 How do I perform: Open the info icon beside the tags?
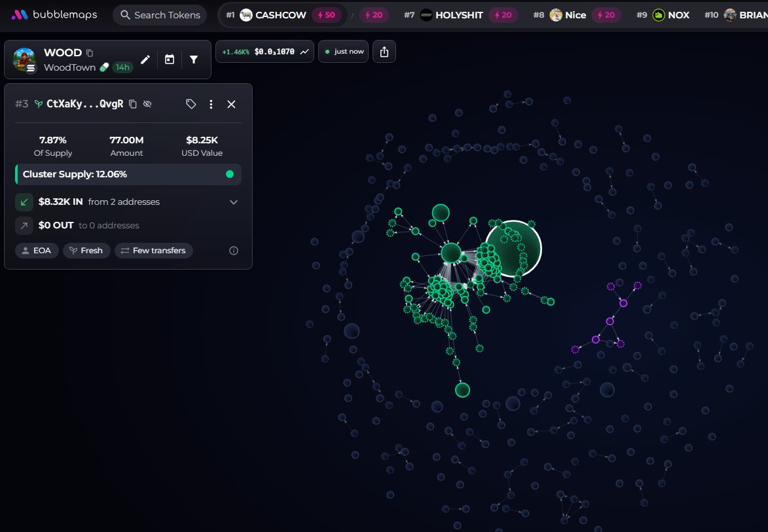[234, 251]
